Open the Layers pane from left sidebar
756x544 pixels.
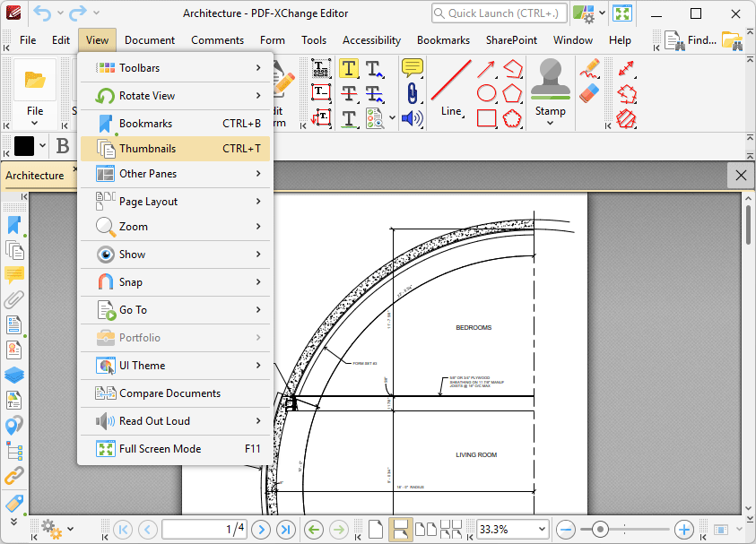coord(14,375)
